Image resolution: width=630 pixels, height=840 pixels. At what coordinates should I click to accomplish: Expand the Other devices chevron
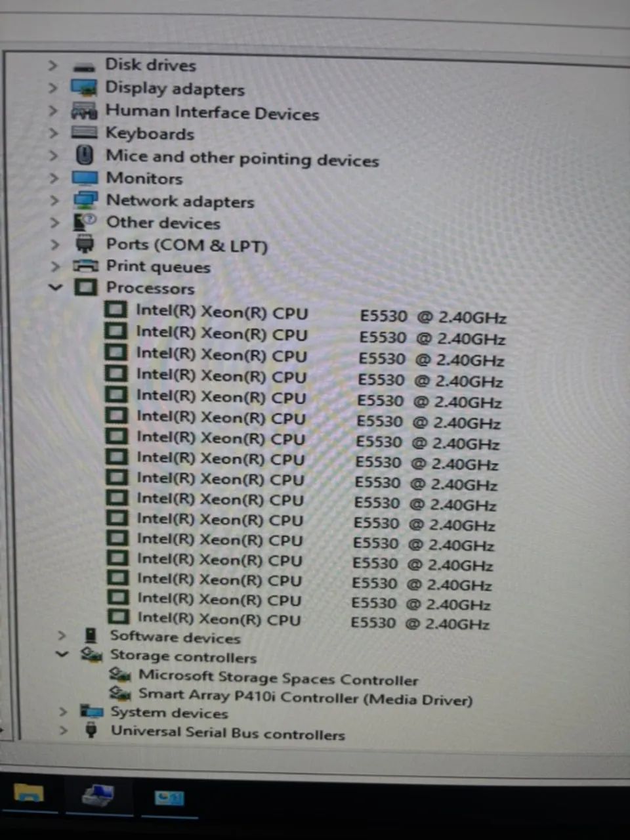55,222
